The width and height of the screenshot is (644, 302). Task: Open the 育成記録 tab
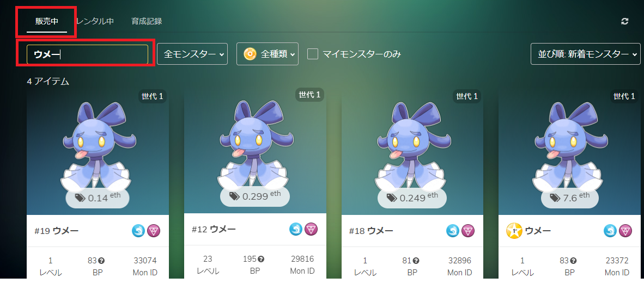click(147, 21)
